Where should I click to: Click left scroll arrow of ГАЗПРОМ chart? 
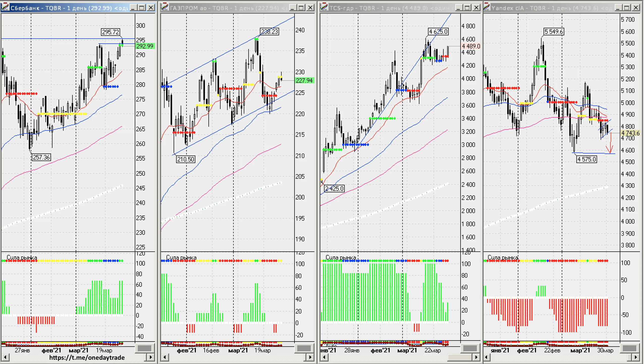tap(165, 357)
